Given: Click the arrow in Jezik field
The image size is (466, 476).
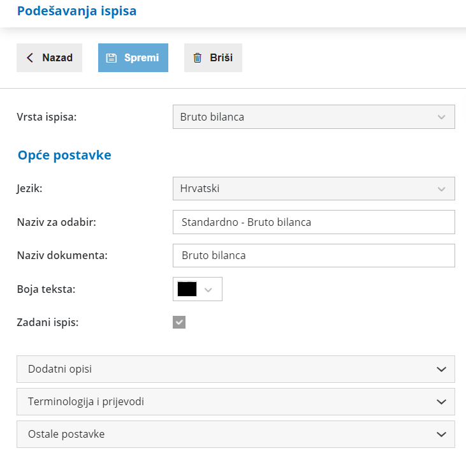Looking at the screenshot, I should tap(441, 189).
